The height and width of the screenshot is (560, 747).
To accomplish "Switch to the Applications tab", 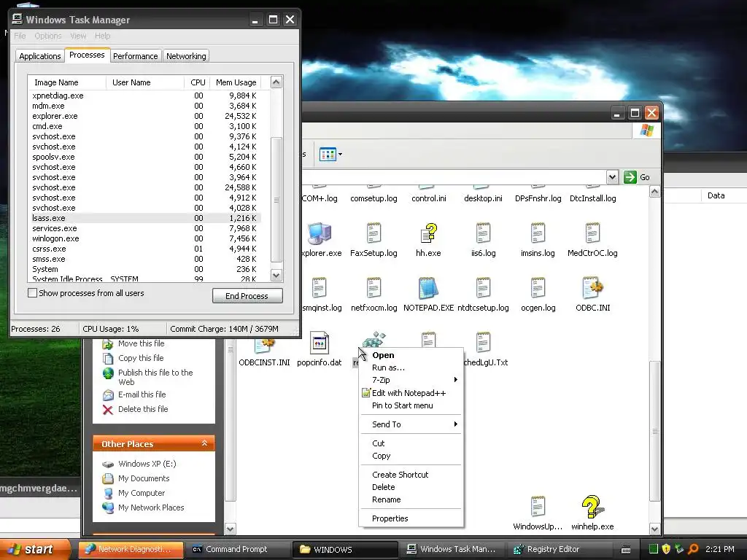I will [x=40, y=56].
